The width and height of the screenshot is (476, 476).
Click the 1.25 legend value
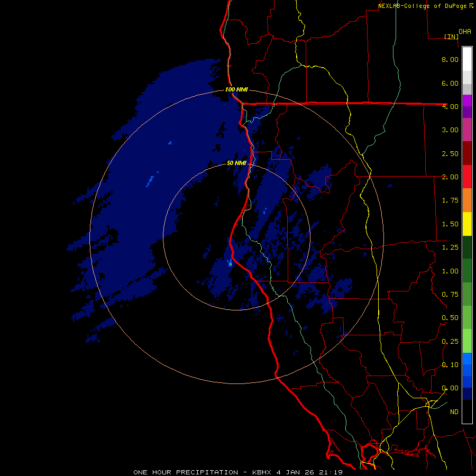pos(450,248)
